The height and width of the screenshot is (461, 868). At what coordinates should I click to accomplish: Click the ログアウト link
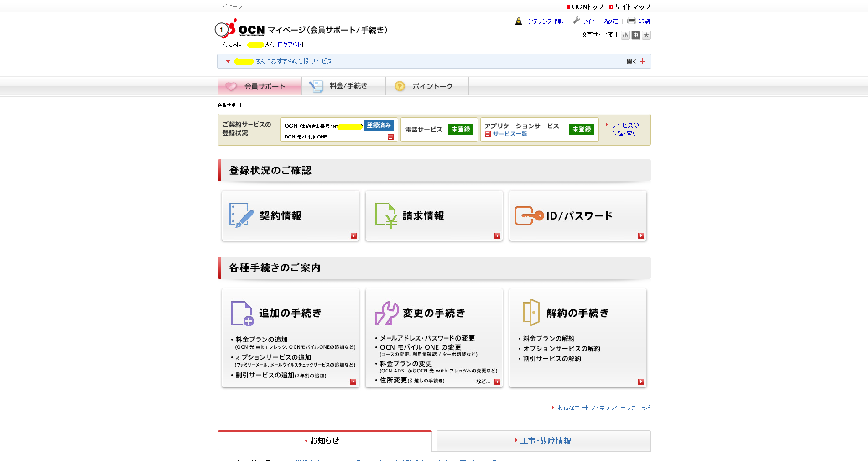coord(290,45)
